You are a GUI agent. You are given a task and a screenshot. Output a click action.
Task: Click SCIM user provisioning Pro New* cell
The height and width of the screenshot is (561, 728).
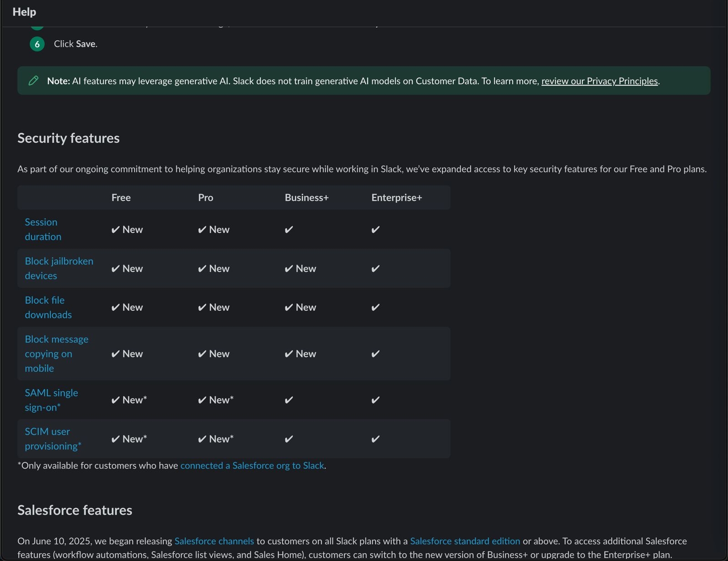(216, 439)
